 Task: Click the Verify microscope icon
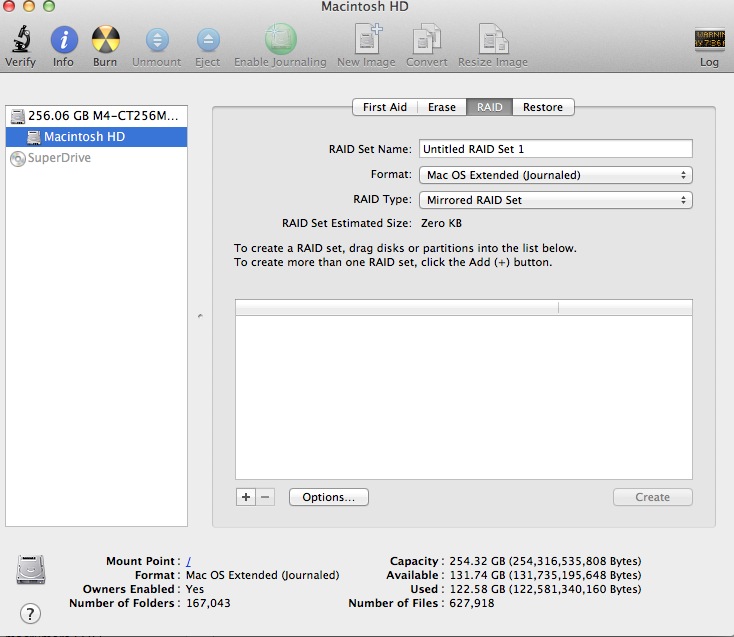[21, 39]
